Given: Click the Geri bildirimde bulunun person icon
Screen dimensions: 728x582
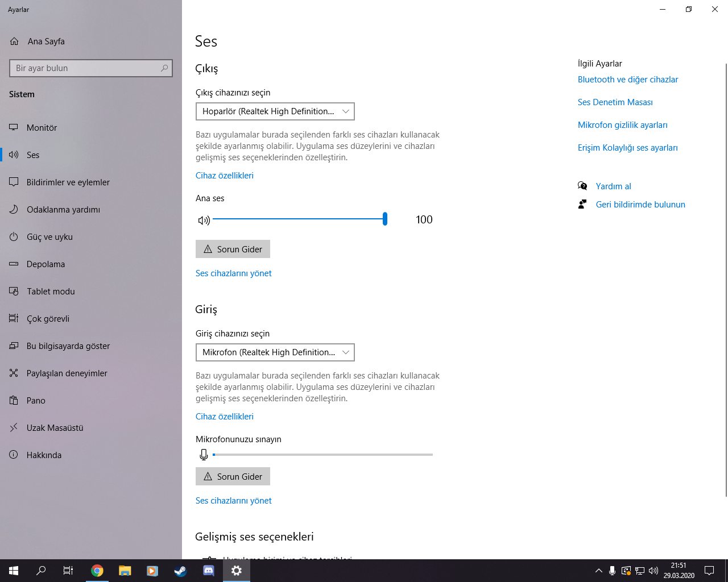Looking at the screenshot, I should coord(582,204).
